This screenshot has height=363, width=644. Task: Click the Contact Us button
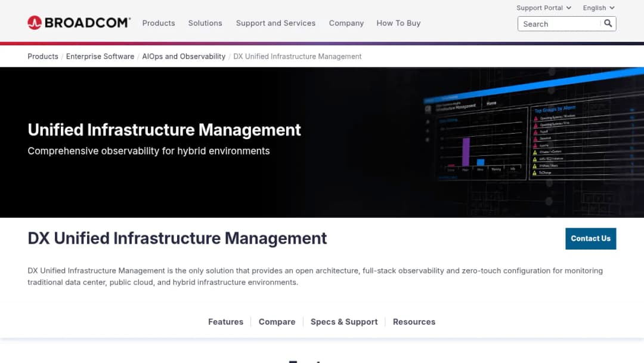pos(590,238)
